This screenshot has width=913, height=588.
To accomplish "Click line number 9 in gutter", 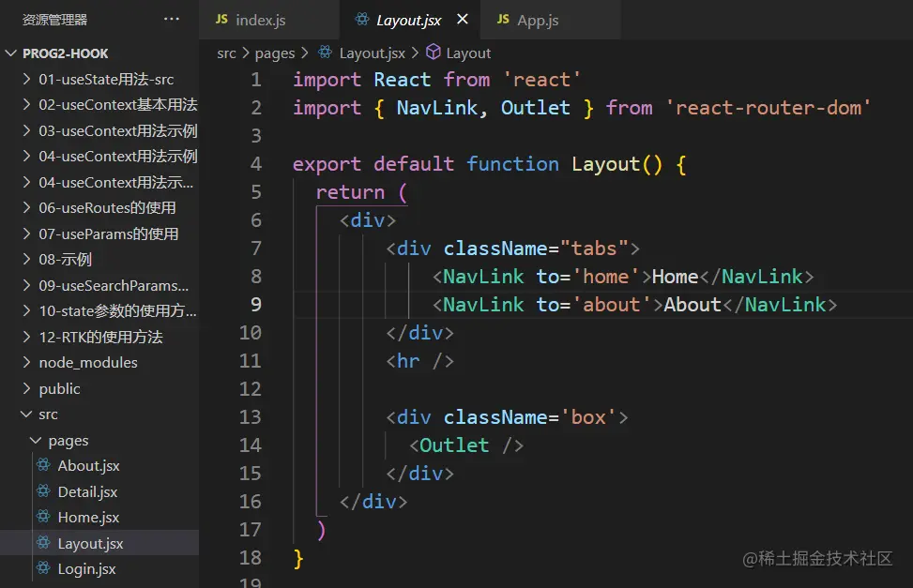I will (256, 305).
